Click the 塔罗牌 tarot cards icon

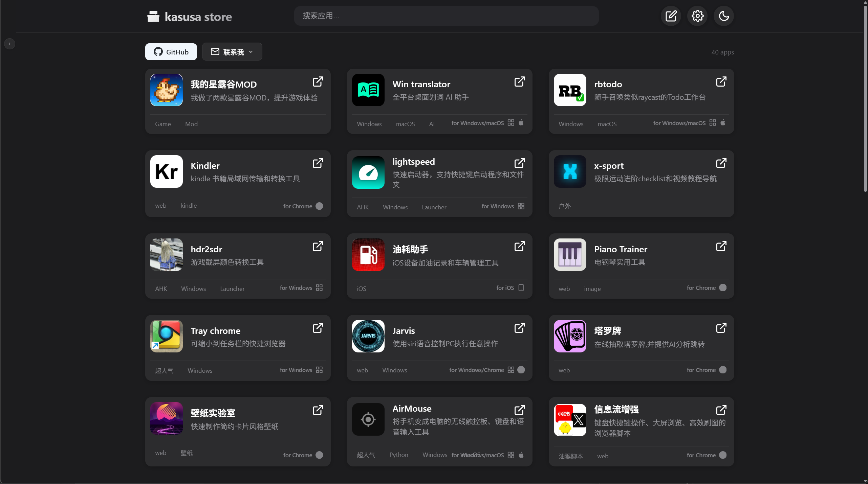[570, 336]
